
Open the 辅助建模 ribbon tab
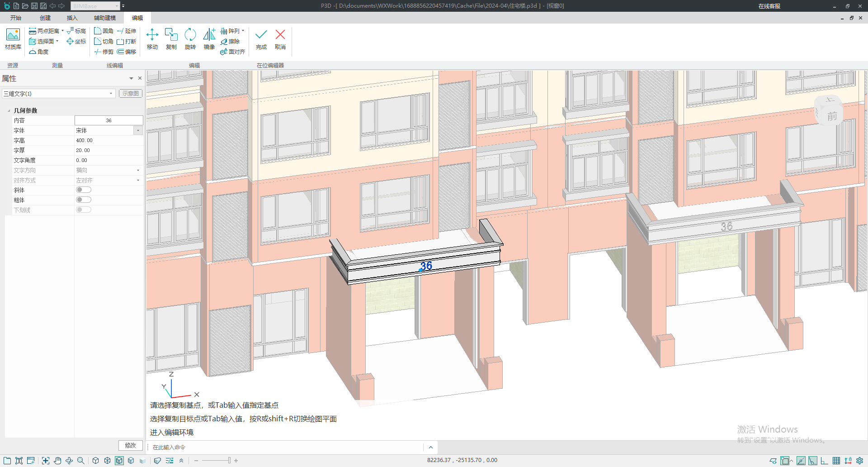pyautogui.click(x=105, y=18)
